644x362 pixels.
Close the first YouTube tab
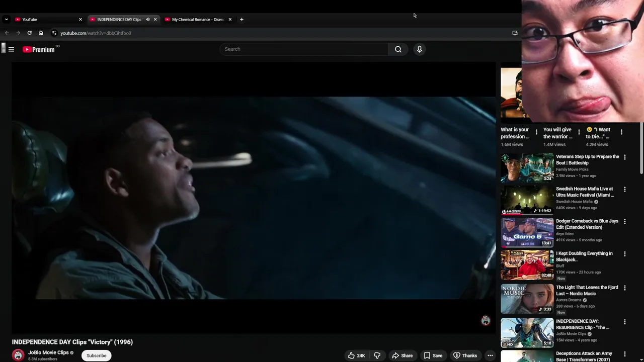(80, 20)
